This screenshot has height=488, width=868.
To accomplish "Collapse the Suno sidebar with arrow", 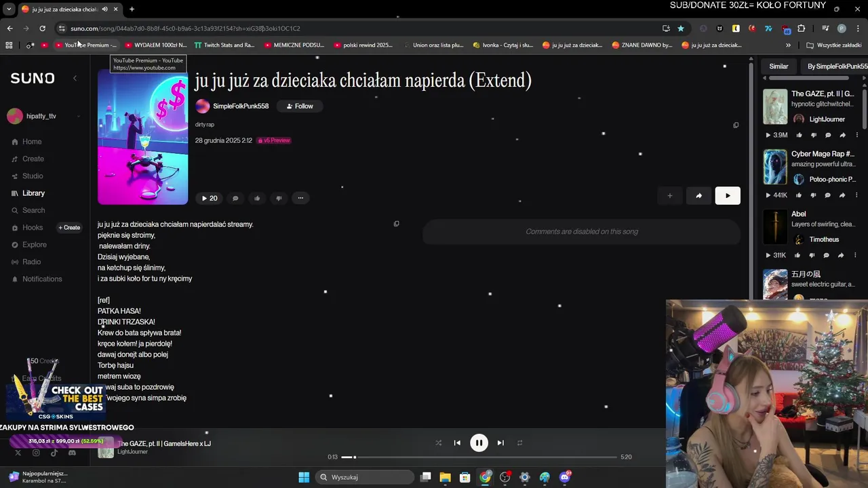I will coord(75,78).
